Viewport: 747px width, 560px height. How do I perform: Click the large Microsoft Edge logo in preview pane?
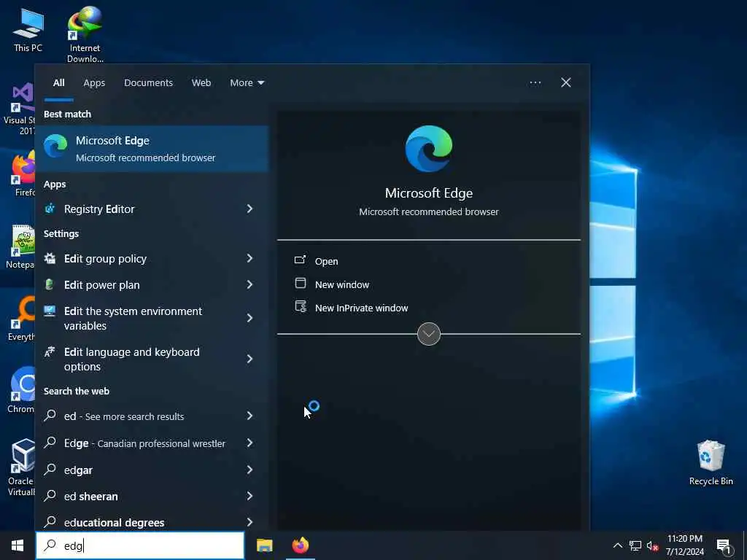point(429,149)
